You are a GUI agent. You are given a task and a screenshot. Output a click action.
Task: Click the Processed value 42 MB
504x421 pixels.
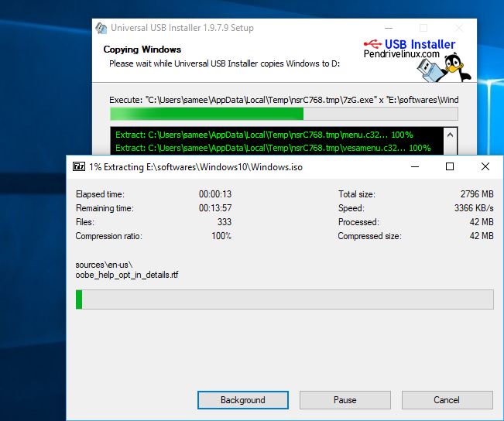(x=482, y=222)
